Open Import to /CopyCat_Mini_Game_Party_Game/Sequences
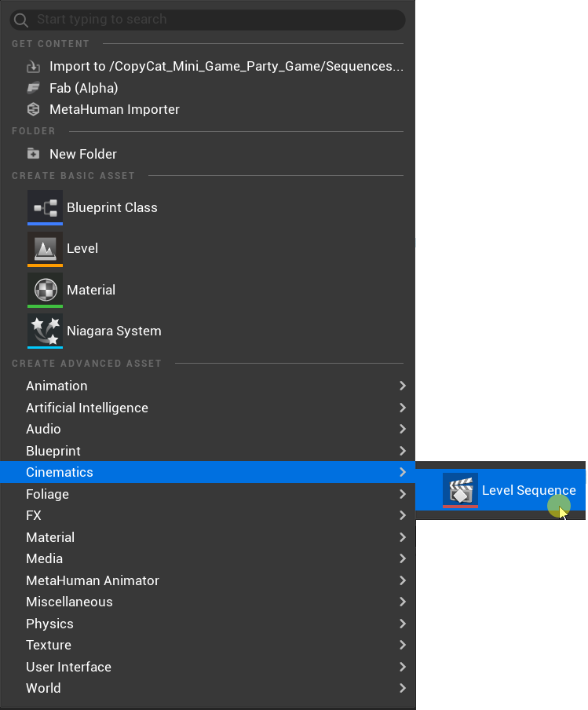 click(x=226, y=66)
